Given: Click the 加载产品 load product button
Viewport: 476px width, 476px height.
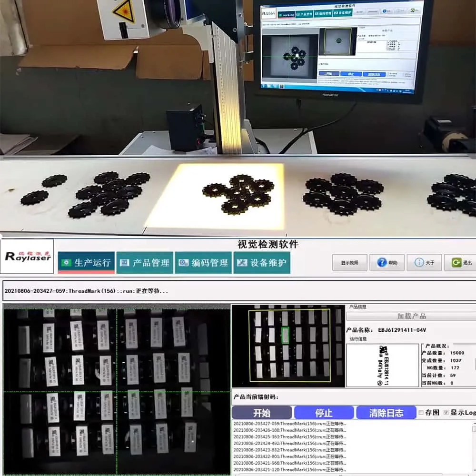Looking at the screenshot, I should [411, 316].
